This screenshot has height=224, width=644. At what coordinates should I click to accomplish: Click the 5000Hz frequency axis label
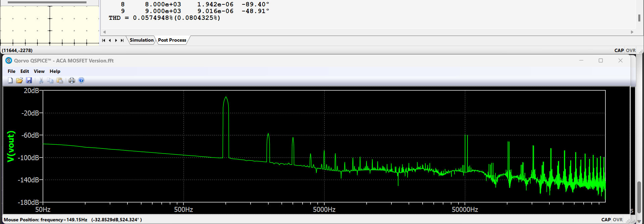(324, 210)
